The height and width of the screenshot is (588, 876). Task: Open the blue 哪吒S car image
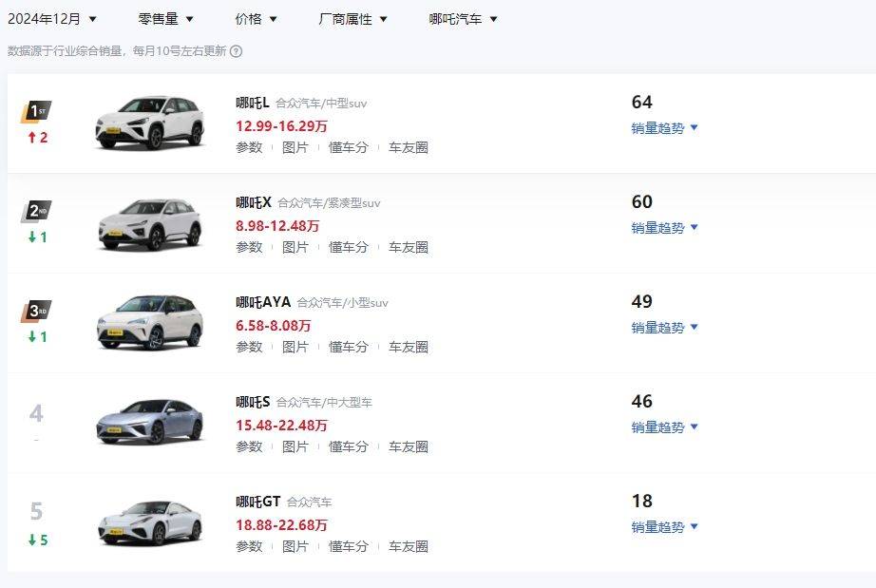(x=150, y=422)
